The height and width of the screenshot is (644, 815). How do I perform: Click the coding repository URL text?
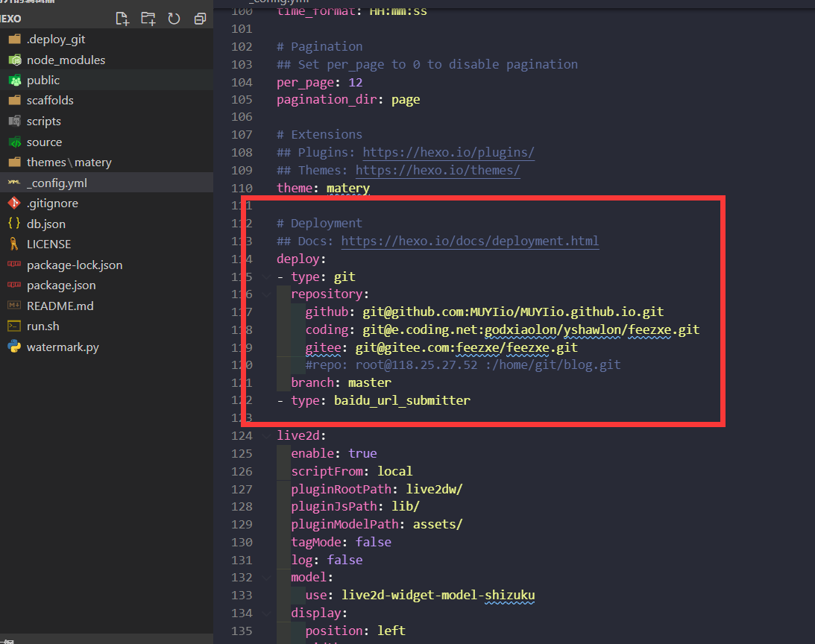coord(531,330)
